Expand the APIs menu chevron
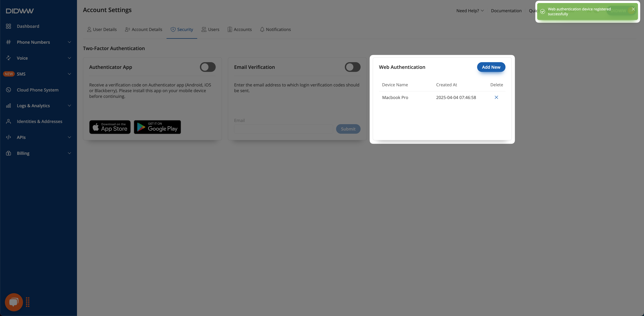644x316 pixels. (69, 137)
